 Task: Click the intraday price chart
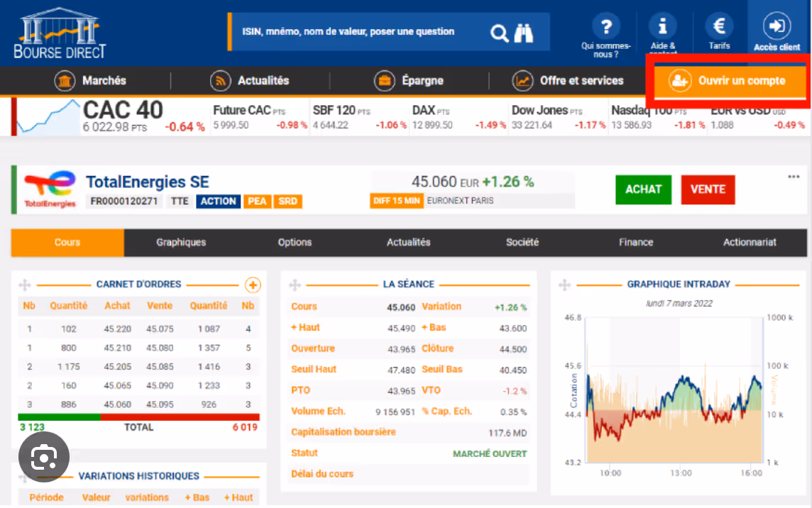point(674,390)
